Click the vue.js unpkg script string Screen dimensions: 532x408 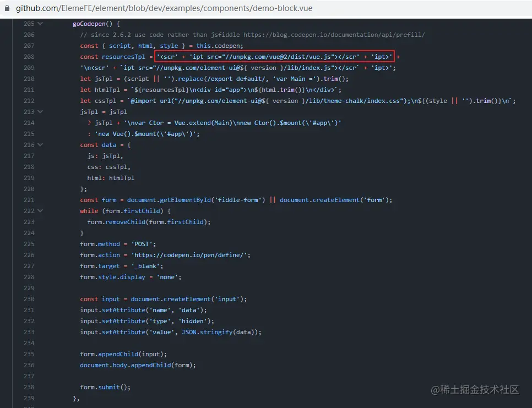tap(274, 57)
